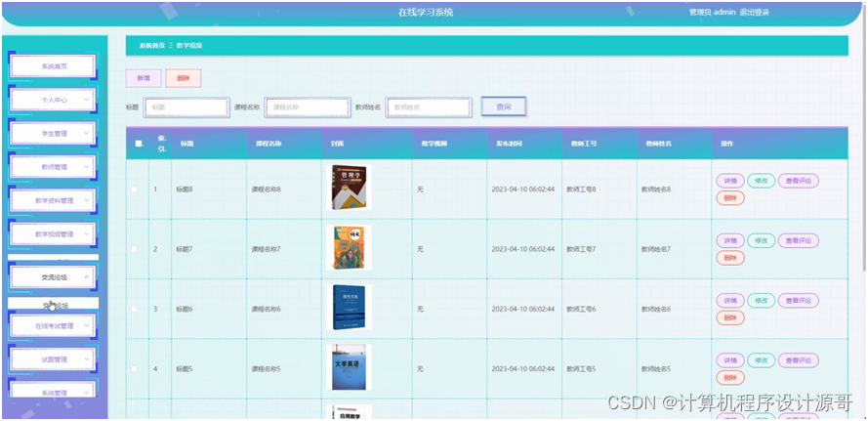Expand the 教师管理 sidebar chevron
The image size is (868, 421).
pos(86,167)
